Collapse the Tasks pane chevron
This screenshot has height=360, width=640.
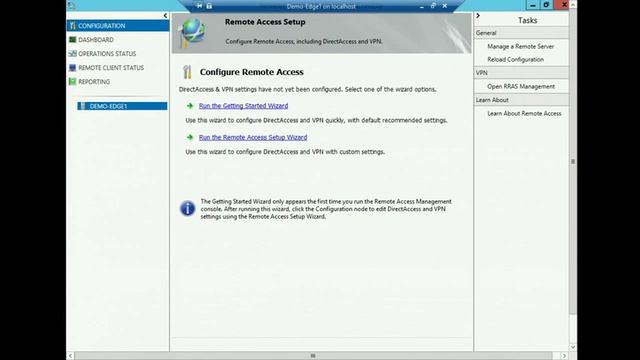tap(478, 16)
